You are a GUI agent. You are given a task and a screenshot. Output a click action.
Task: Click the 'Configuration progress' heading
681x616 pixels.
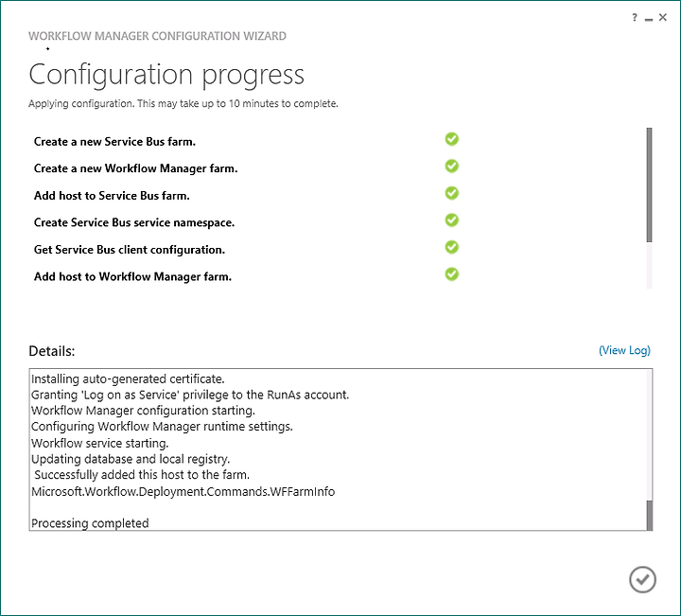(x=166, y=75)
